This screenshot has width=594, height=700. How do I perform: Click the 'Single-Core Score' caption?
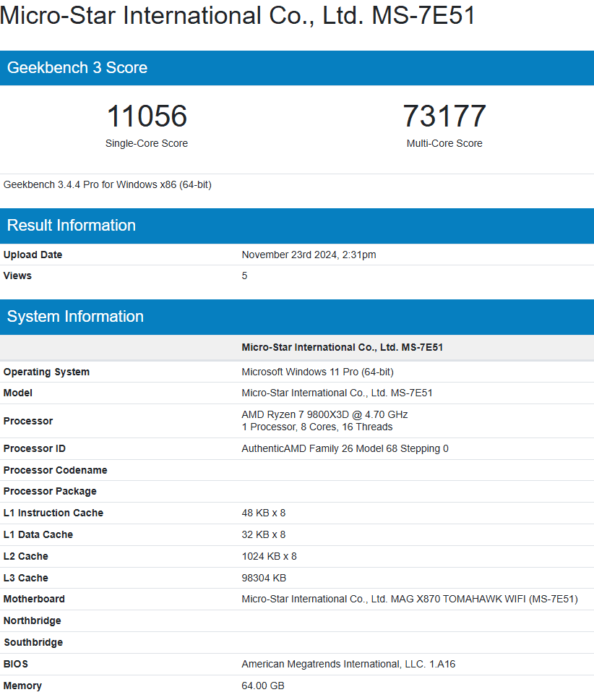[147, 143]
